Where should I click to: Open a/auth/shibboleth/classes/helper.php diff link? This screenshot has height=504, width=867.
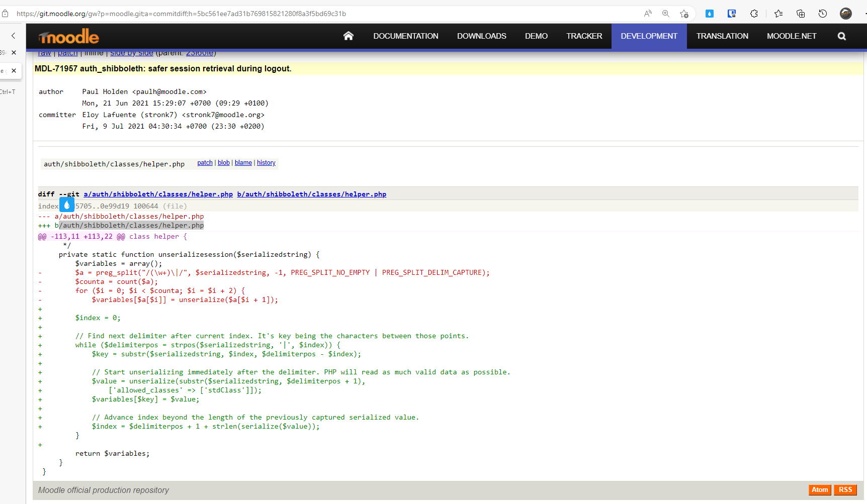[158, 194]
